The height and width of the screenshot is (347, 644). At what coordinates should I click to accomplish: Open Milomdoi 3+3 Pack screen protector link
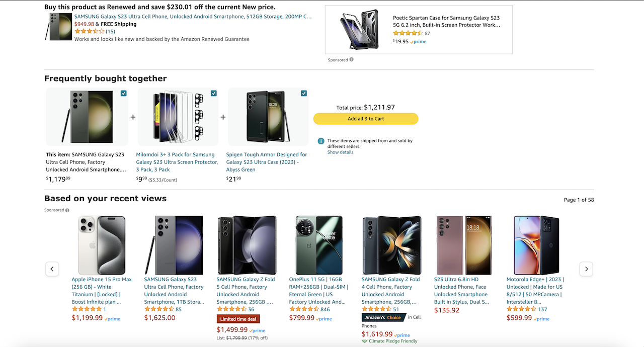(177, 162)
